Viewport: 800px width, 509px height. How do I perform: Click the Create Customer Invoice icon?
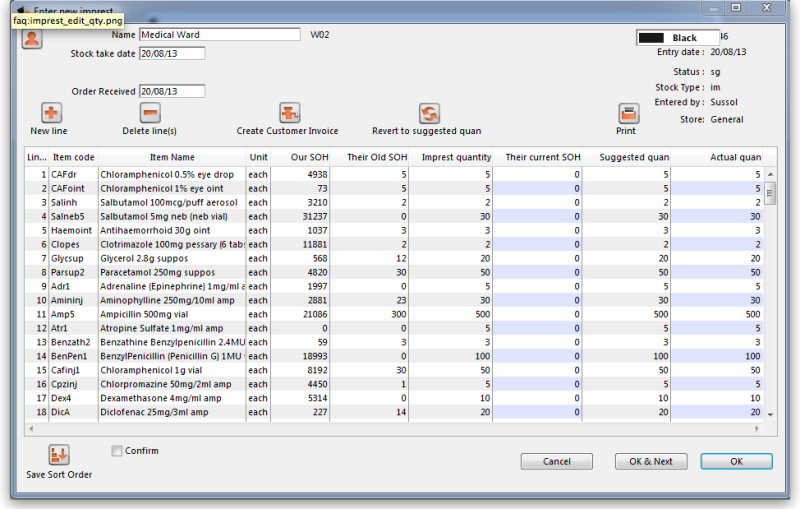(x=288, y=113)
